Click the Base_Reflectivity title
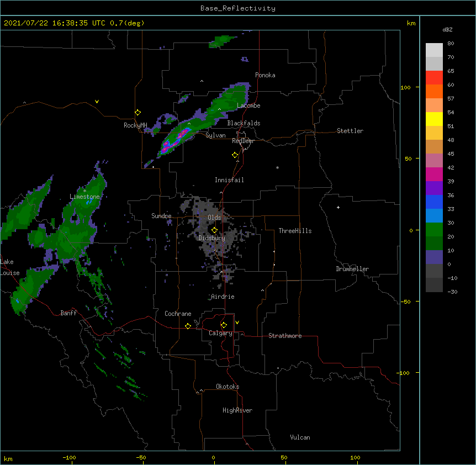476x465 pixels. pos(238,8)
